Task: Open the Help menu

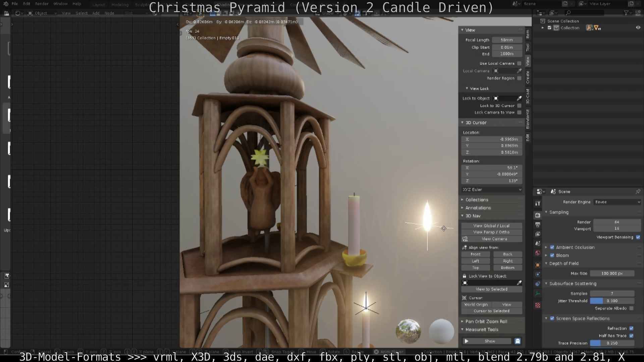Action: pos(77,4)
